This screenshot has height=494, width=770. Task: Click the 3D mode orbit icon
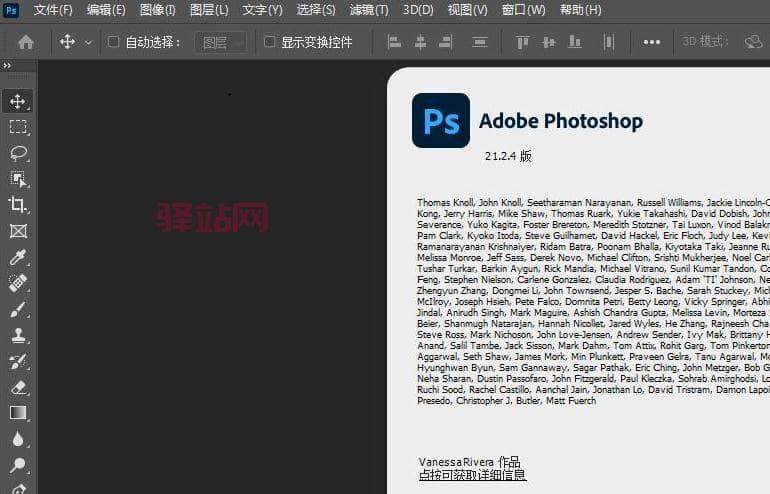click(x=753, y=42)
